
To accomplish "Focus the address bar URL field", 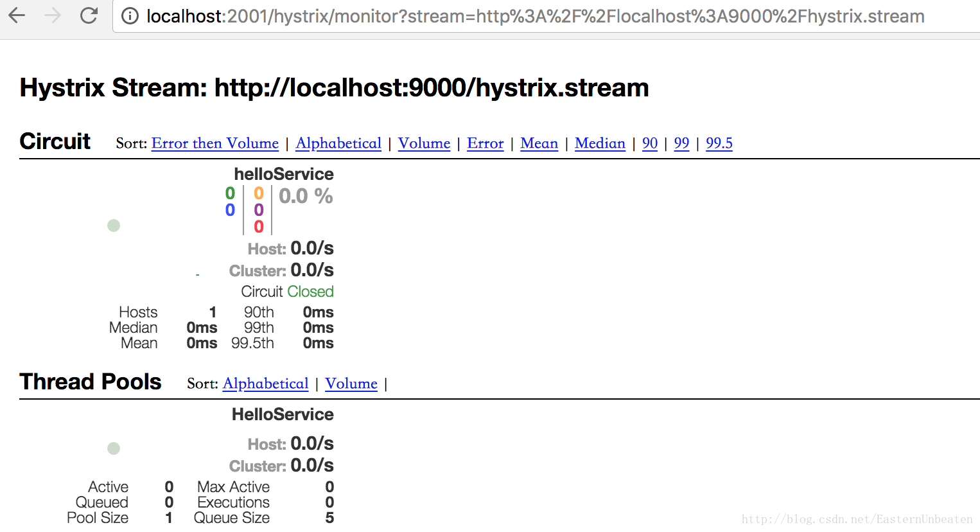I will point(546,16).
